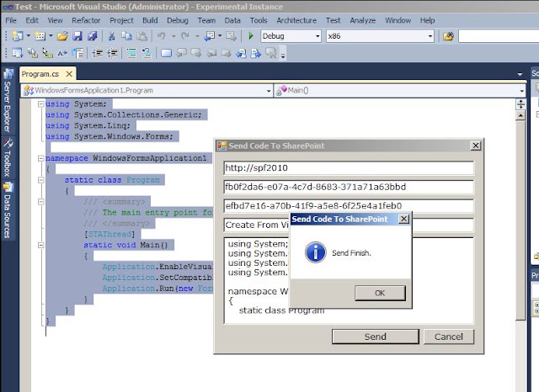Click the Navigate Backward icon
Image resolution: width=539 pixels, height=392 pixels.
pyautogui.click(x=210, y=35)
